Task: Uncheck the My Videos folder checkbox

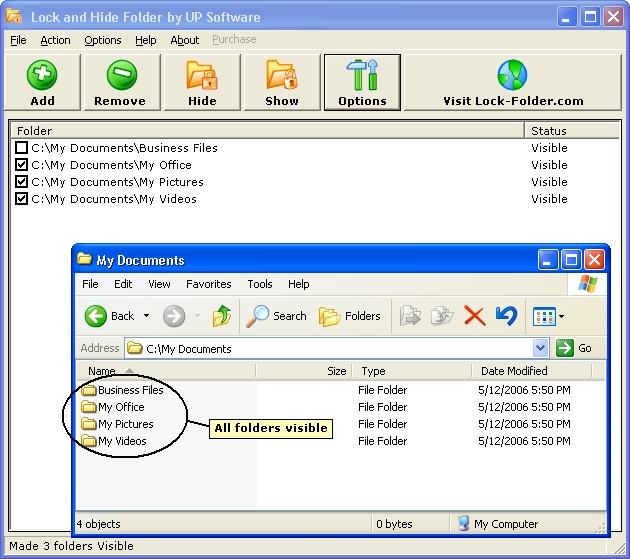Action: [x=21, y=199]
